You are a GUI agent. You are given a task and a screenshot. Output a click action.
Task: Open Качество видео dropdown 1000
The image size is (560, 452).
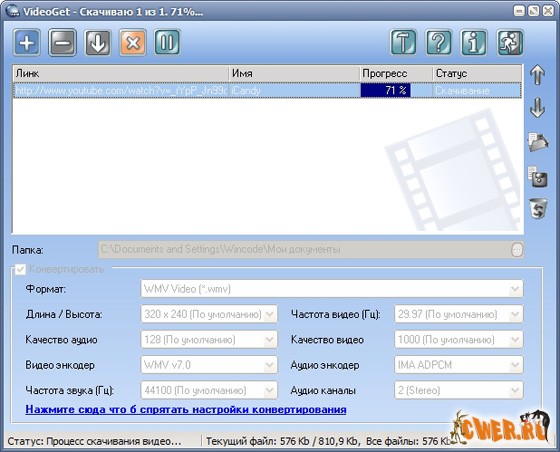[459, 340]
